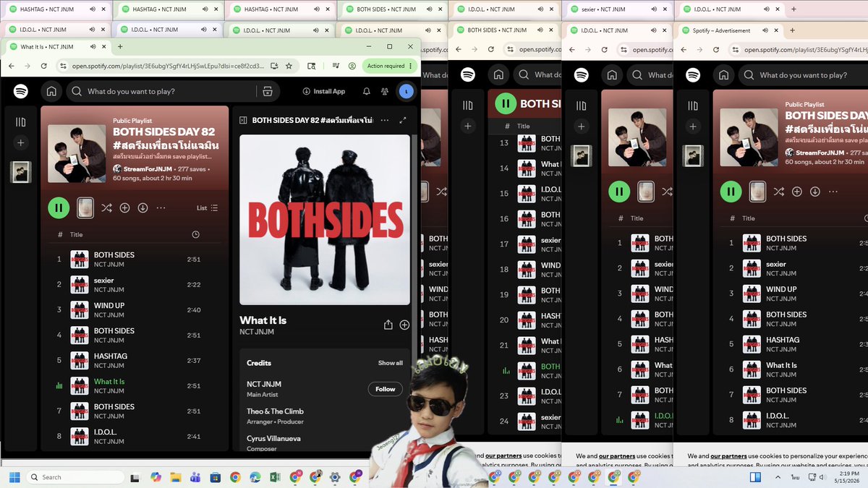Viewport: 868px width, 488px height.
Task: Open the Browse icon inside the front search bar
Action: 268,92
